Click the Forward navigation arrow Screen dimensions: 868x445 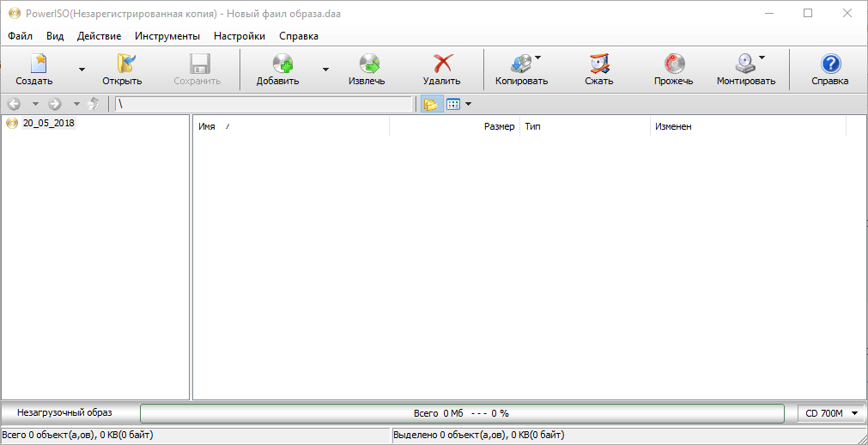coord(55,104)
